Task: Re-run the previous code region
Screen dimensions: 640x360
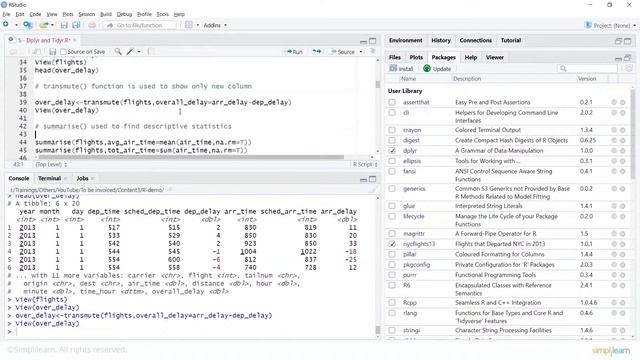Action: [x=317, y=51]
